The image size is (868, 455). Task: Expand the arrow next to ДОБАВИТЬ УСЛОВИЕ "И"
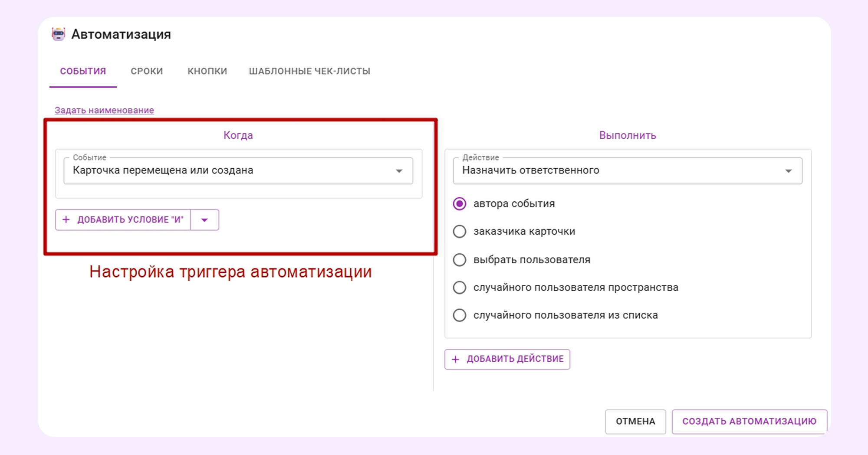(x=204, y=219)
